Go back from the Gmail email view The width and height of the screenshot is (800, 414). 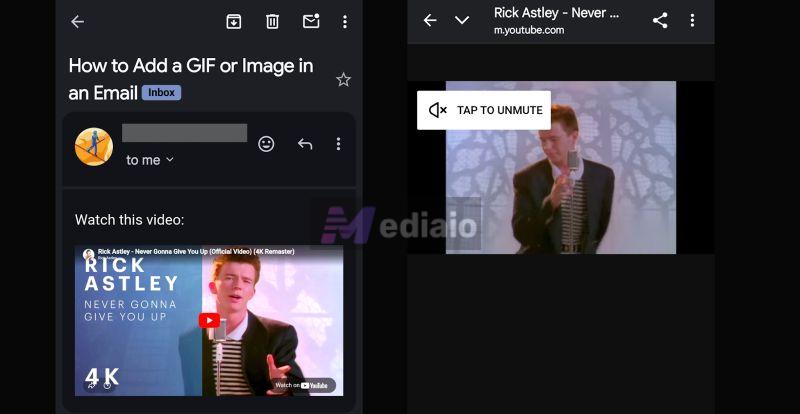pyautogui.click(x=77, y=21)
